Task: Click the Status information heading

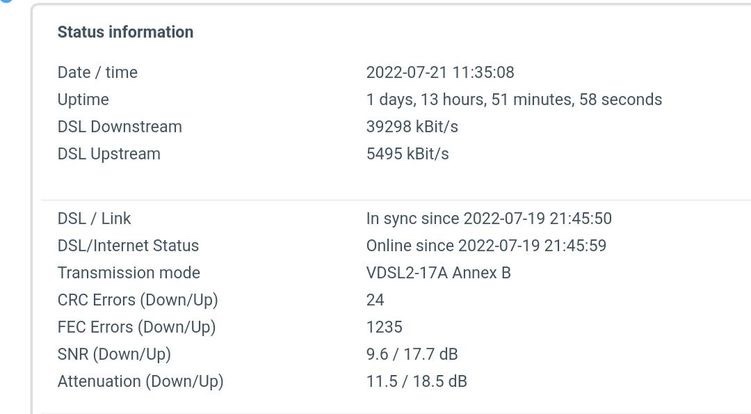Action: (125, 32)
